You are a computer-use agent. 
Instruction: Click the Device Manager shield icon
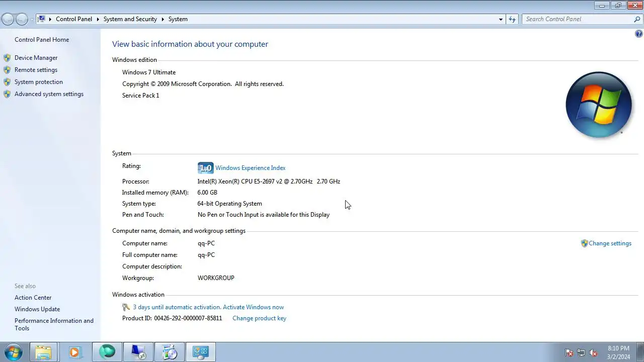[7, 58]
